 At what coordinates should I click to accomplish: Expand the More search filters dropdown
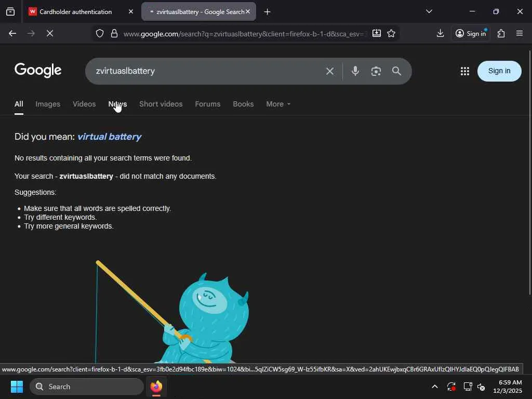[x=278, y=104]
